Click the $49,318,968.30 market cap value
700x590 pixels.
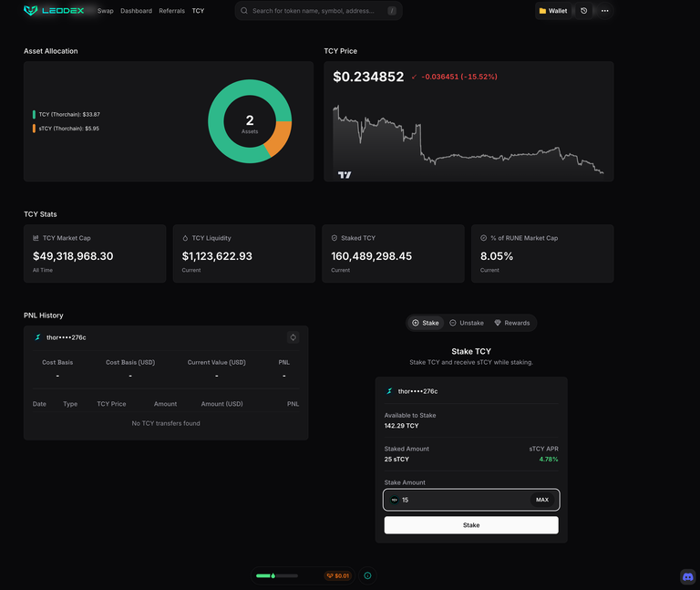73,256
